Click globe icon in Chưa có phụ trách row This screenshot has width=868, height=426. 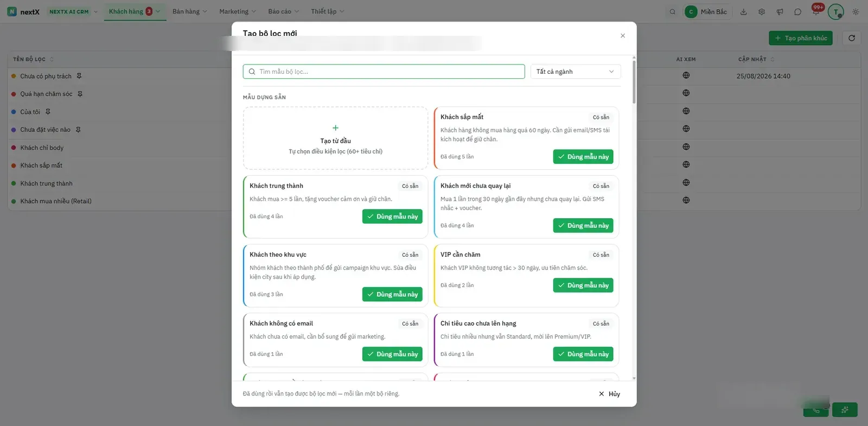point(686,75)
